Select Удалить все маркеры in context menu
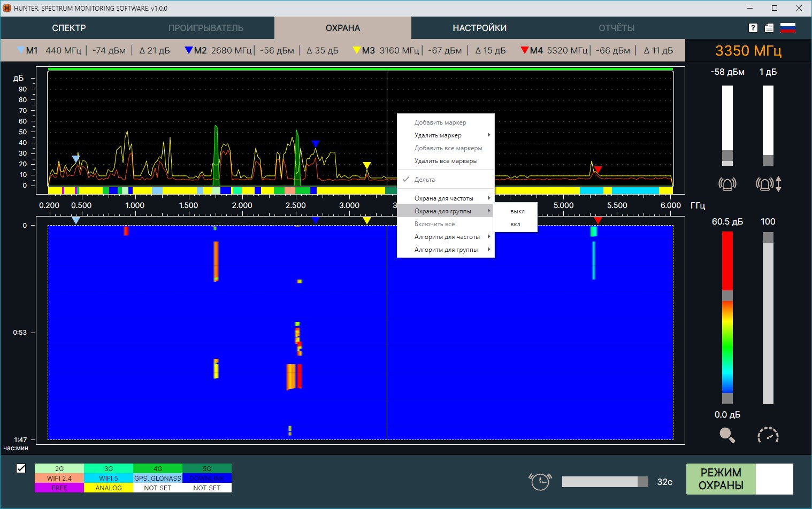 coord(446,161)
